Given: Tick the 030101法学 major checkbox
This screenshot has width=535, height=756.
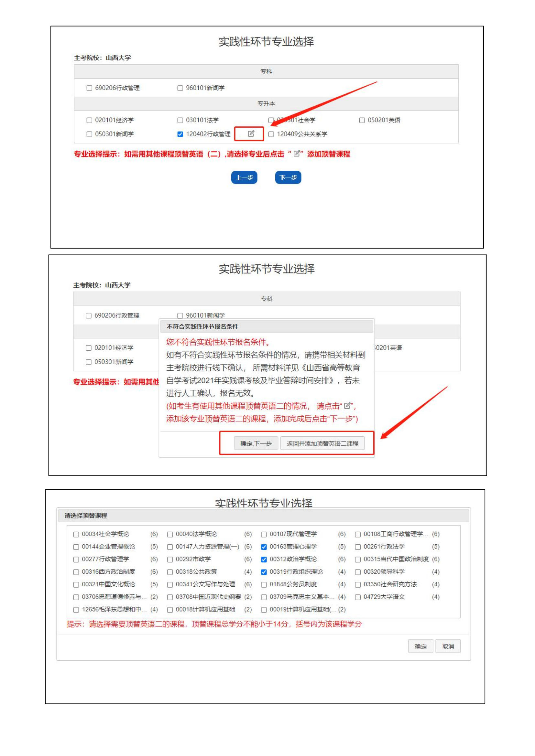Looking at the screenshot, I should pos(180,120).
